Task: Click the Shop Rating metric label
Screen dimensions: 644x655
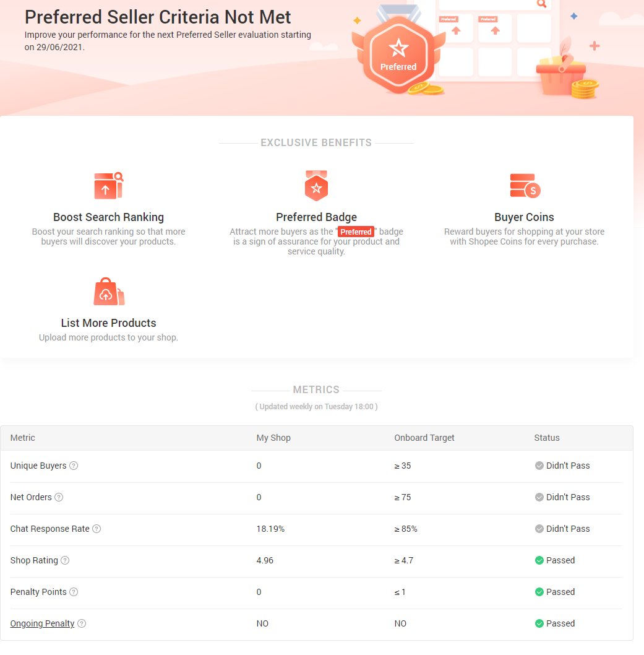Action: click(34, 560)
